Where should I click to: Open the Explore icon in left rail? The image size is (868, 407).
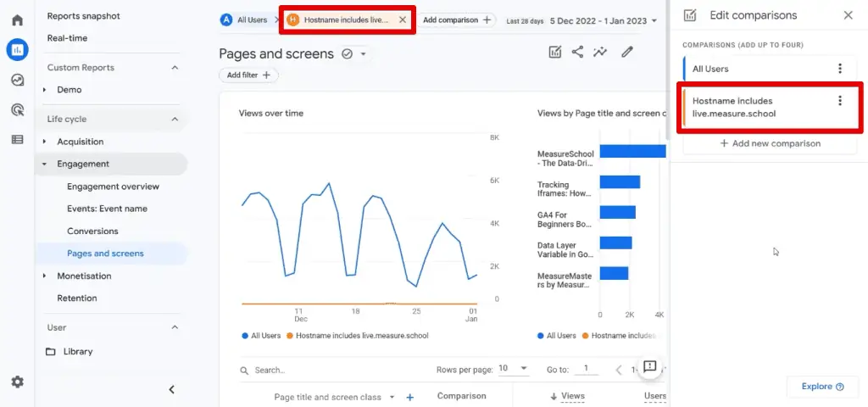pyautogui.click(x=17, y=81)
